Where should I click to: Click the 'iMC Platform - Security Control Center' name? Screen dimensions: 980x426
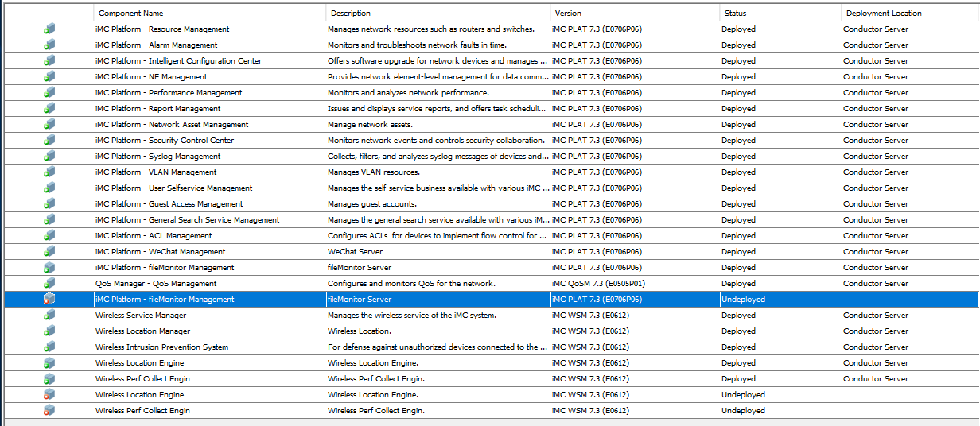click(165, 141)
